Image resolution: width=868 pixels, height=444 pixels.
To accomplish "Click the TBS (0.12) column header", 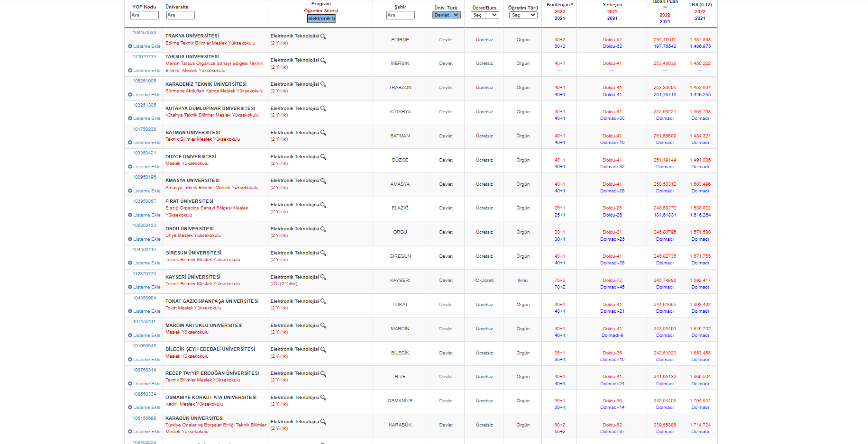I will pos(700,5).
